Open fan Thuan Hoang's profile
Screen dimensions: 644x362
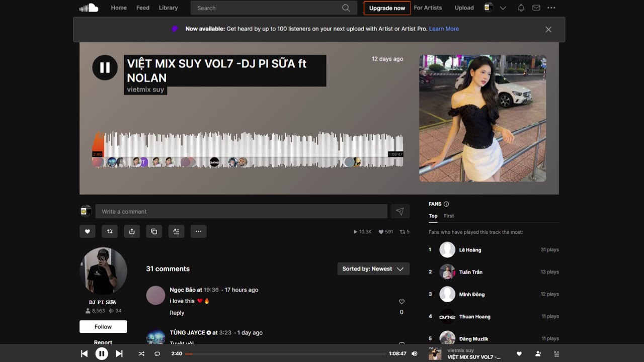coord(474,316)
